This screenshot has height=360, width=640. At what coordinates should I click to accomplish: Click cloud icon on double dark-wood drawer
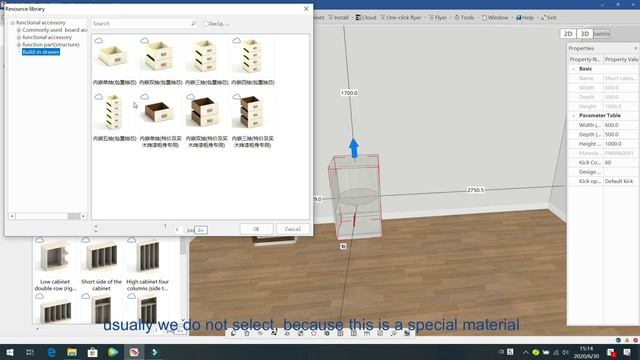pyautogui.click(x=191, y=97)
